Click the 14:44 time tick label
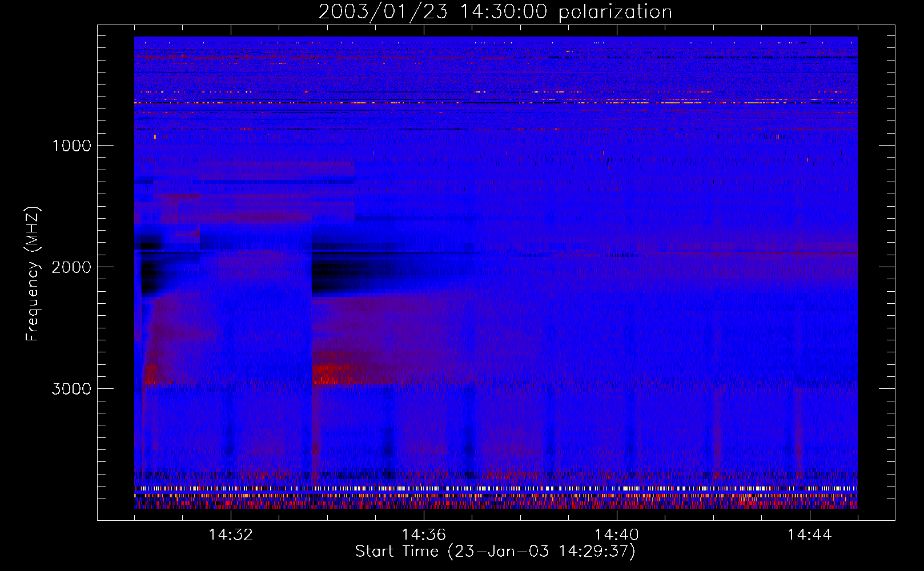 click(x=810, y=535)
